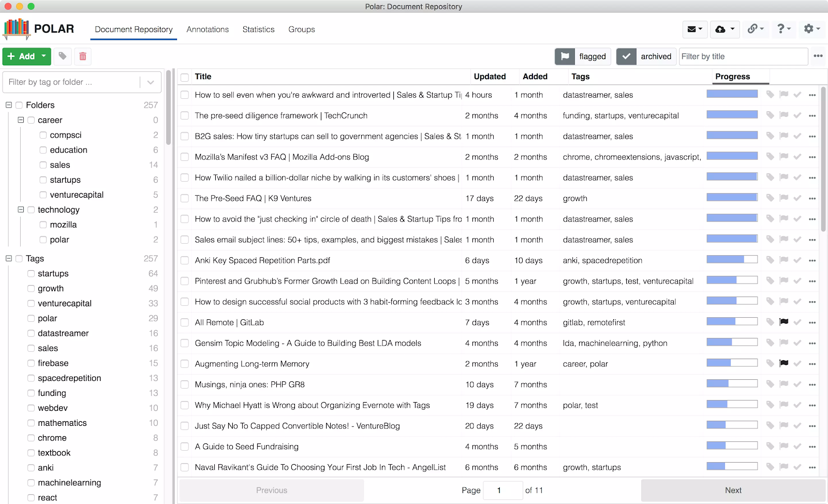This screenshot has width=828, height=504.
Task: Select the 'machinelearning' tag checkbox
Action: coord(31,483)
